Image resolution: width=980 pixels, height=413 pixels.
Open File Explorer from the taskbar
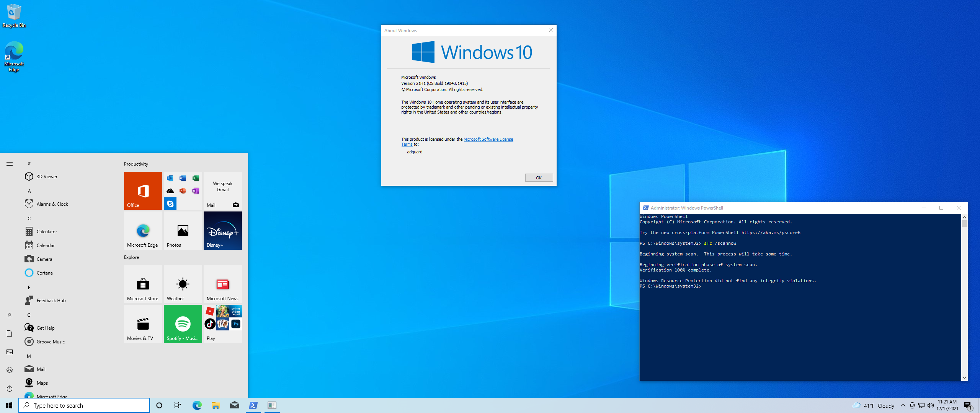(216, 405)
